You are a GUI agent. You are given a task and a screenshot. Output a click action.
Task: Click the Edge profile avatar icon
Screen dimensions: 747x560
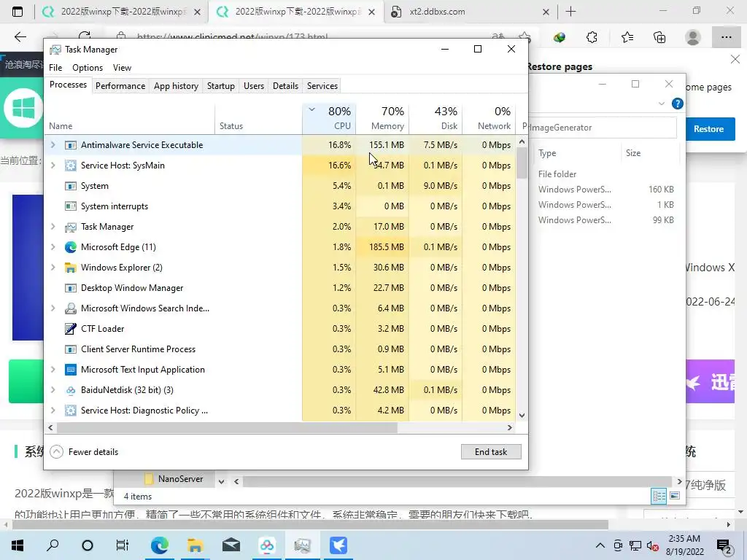[693, 37]
